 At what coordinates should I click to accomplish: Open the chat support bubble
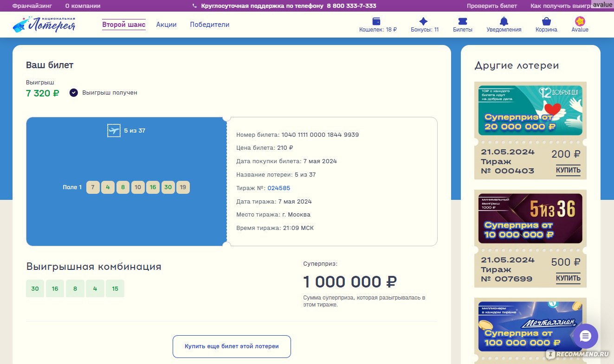point(586,336)
